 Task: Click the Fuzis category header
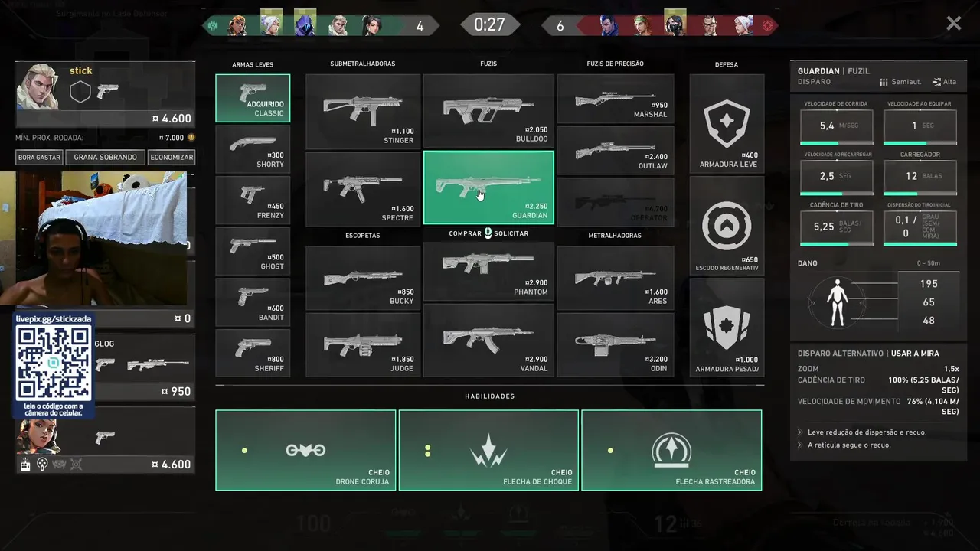[x=488, y=64]
